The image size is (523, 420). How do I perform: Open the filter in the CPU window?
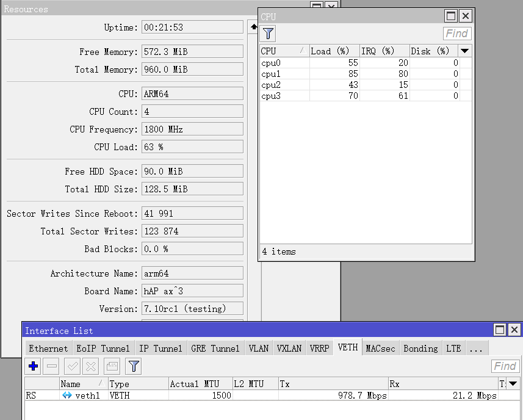pyautogui.click(x=268, y=34)
